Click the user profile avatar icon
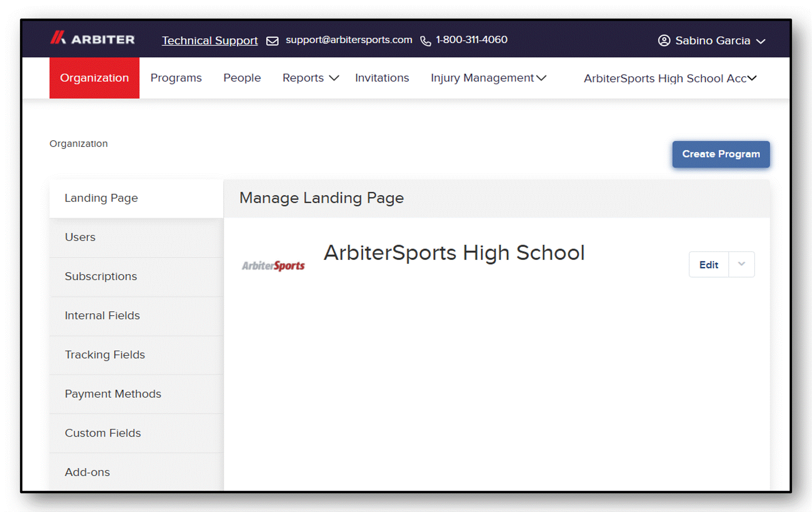The height and width of the screenshot is (512, 812). tap(664, 41)
